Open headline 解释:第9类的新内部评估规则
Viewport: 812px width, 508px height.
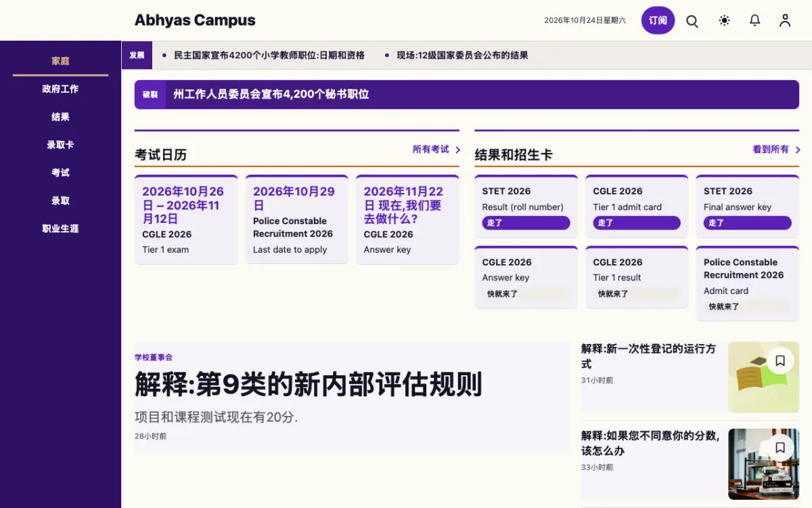(309, 385)
